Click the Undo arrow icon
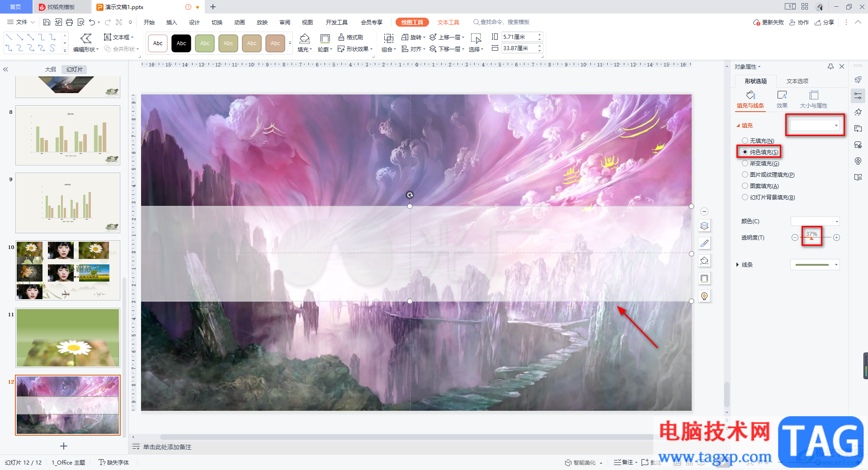The image size is (868, 470). (92, 22)
